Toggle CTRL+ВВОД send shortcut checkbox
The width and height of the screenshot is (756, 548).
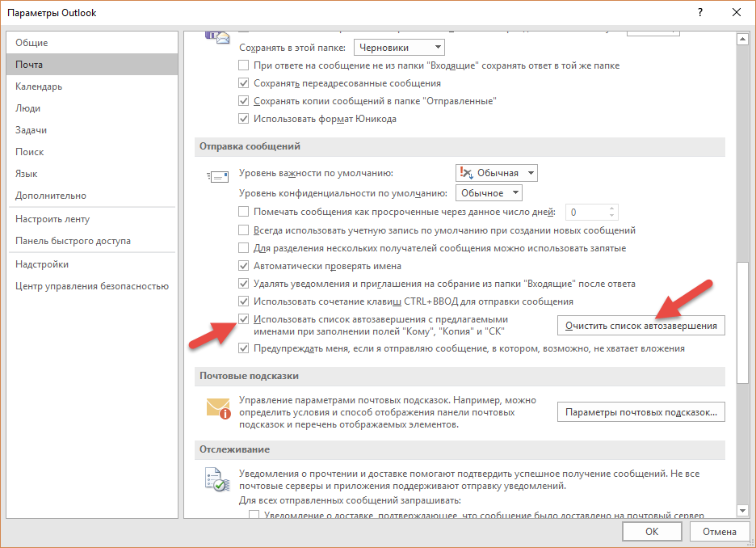243,301
